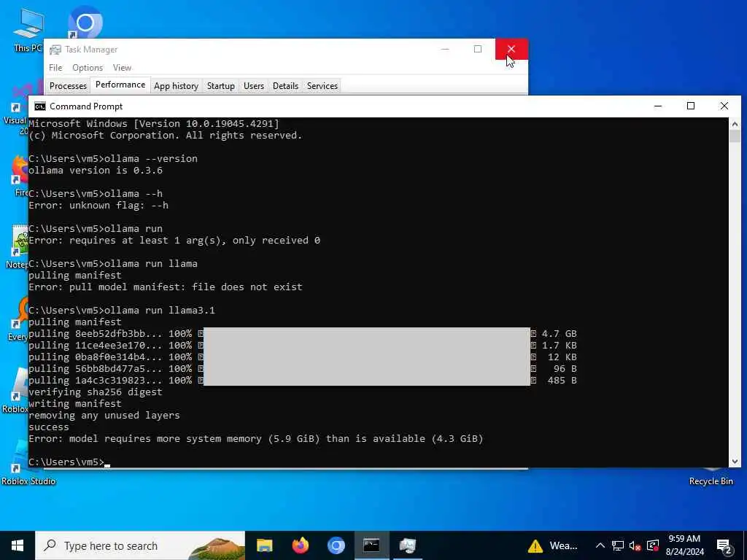Click the Task Manager title bar icon

point(55,50)
